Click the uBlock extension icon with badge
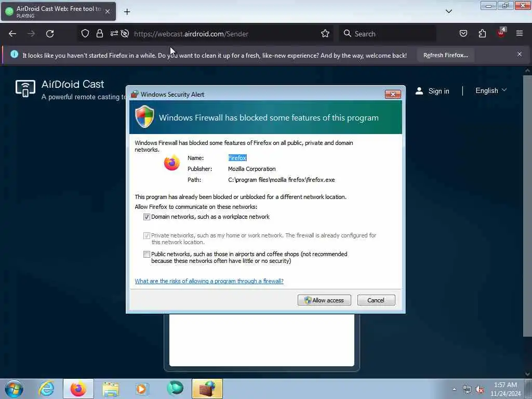 (x=501, y=33)
